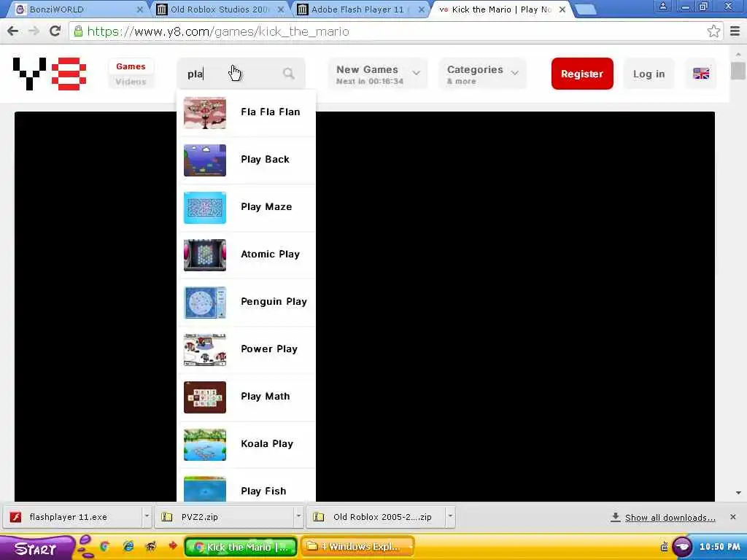The width and height of the screenshot is (747, 560).
Task: Click the Atomic Play suggestion text
Action: tap(270, 254)
